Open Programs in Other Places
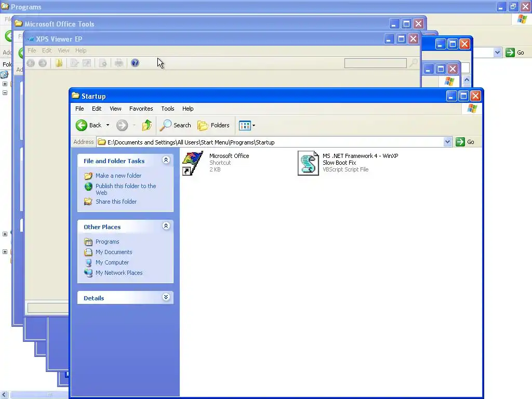This screenshot has height=399, width=532. pyautogui.click(x=107, y=242)
